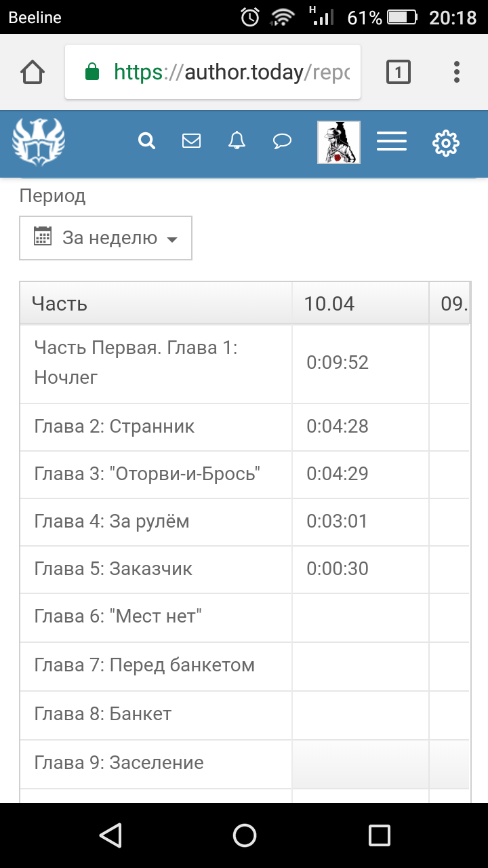Tap the user avatar thumbnail
Image resolution: width=488 pixels, height=868 pixels.
(x=339, y=142)
